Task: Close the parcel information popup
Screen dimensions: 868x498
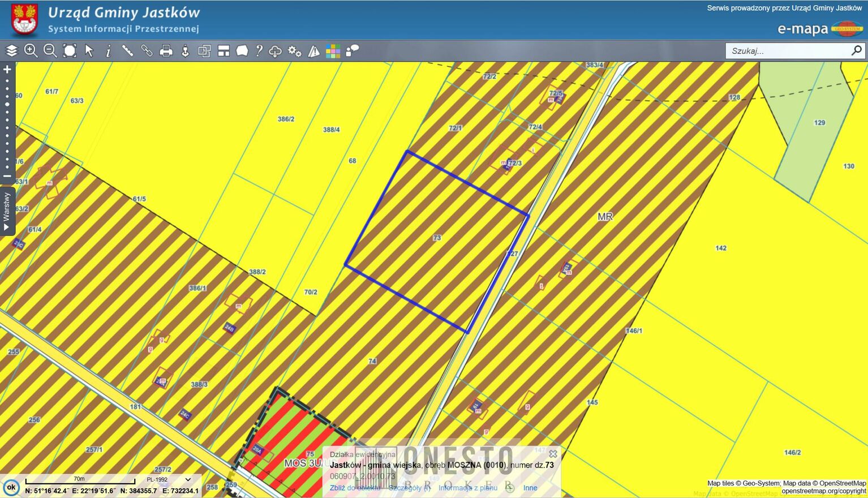Action: pos(553,454)
